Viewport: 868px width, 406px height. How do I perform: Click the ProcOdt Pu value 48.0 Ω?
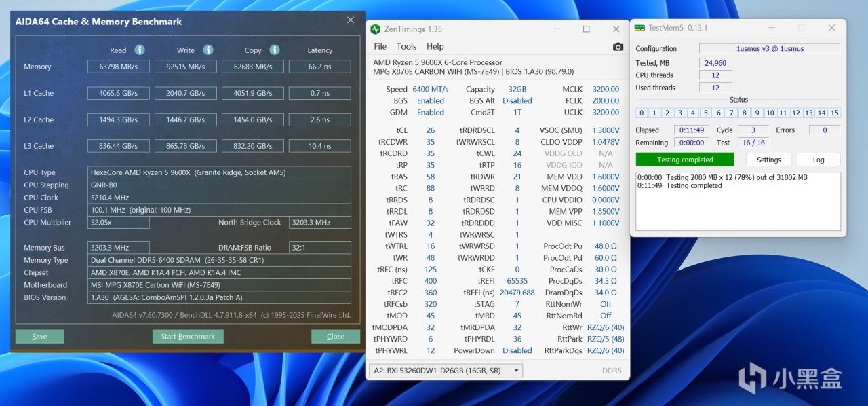tap(606, 246)
